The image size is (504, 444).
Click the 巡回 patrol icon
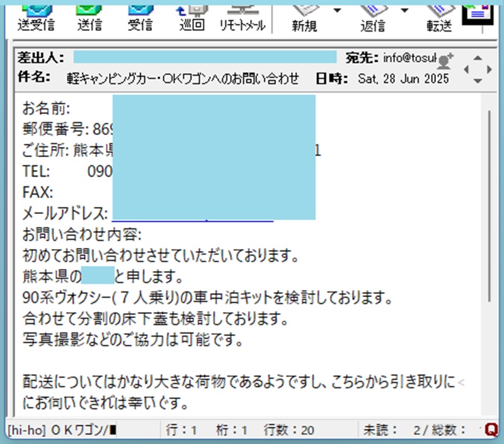pos(192,17)
